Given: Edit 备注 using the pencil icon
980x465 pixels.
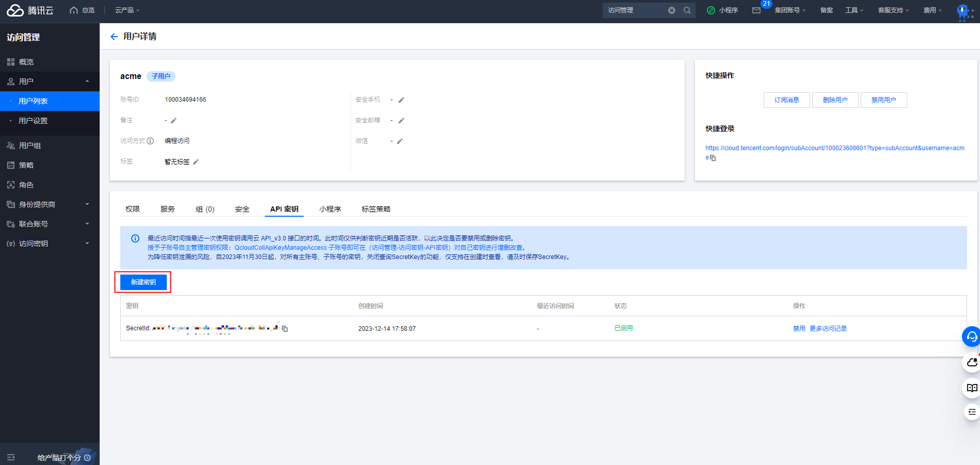Looking at the screenshot, I should point(173,120).
